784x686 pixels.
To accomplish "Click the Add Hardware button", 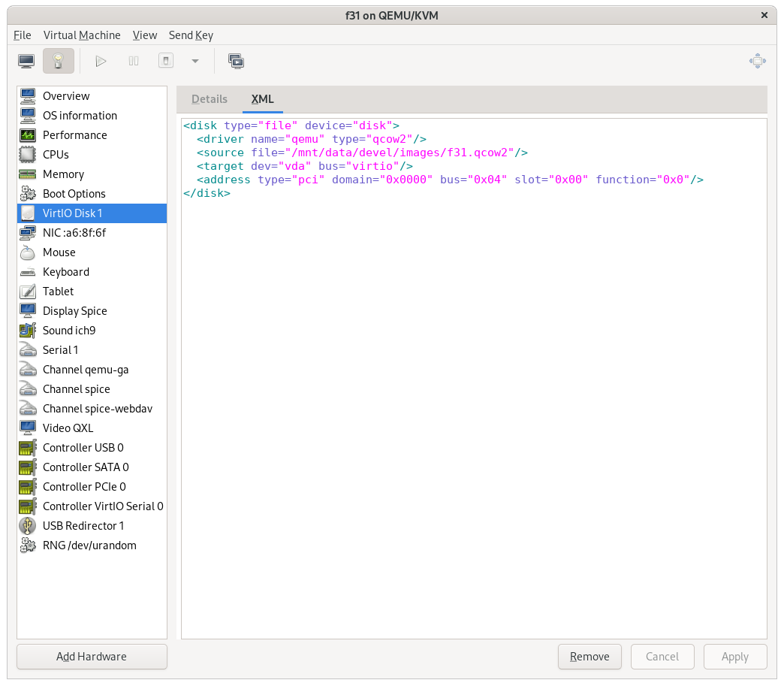I will [x=92, y=657].
